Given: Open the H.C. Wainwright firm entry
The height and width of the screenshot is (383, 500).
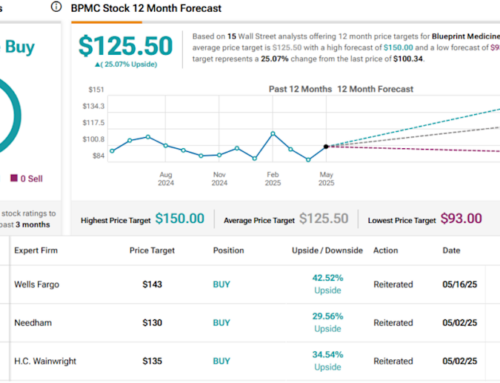Looking at the screenshot, I should coord(45,361).
